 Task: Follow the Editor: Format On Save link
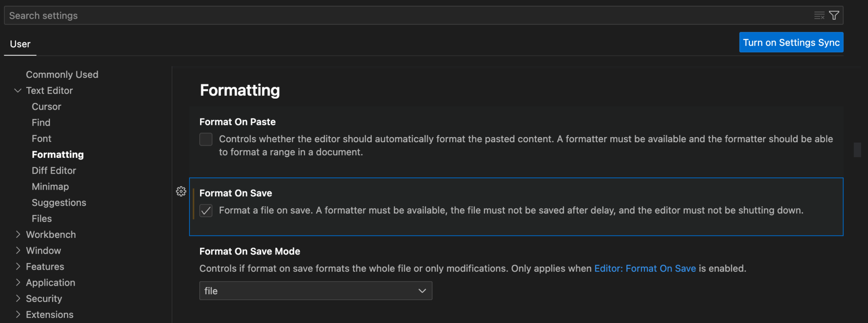coord(645,268)
